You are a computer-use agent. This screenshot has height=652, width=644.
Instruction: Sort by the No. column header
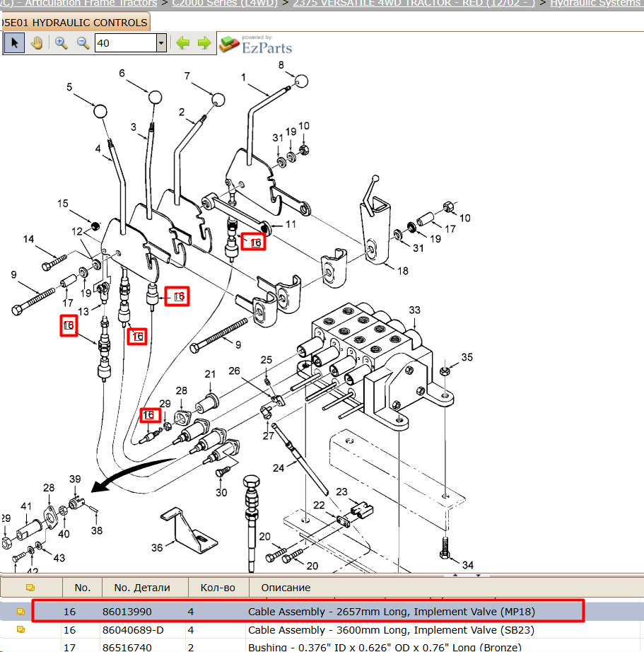(x=82, y=588)
